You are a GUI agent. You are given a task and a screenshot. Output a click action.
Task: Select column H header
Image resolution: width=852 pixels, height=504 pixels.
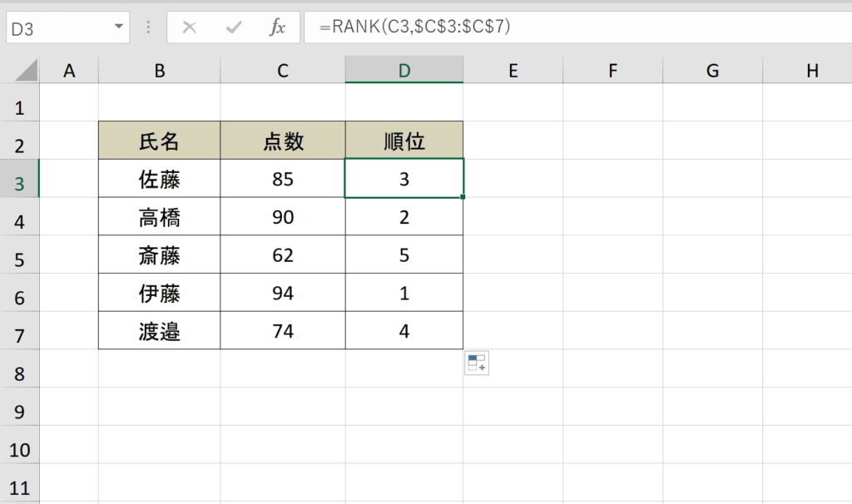pos(812,72)
